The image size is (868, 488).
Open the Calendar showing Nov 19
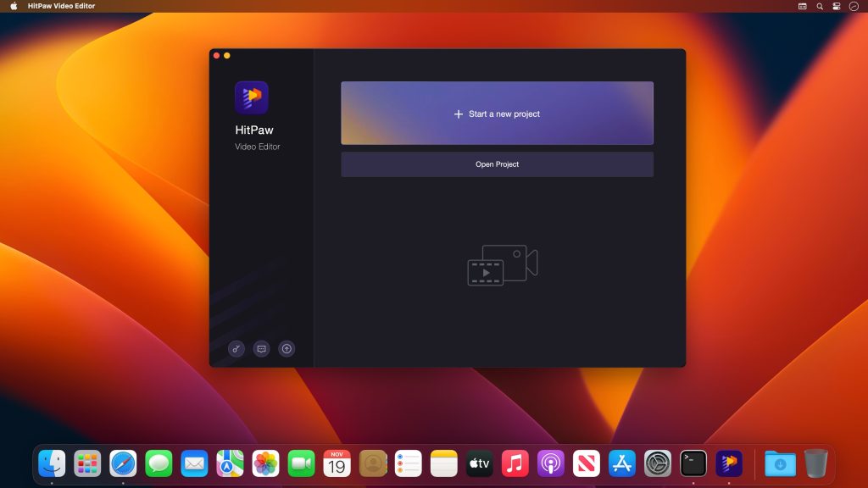click(336, 463)
